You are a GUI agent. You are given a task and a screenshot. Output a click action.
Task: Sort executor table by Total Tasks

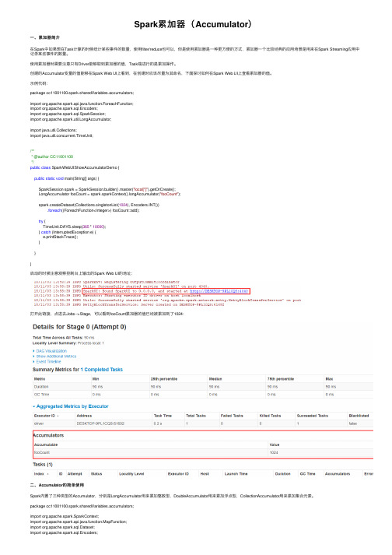click(x=196, y=416)
